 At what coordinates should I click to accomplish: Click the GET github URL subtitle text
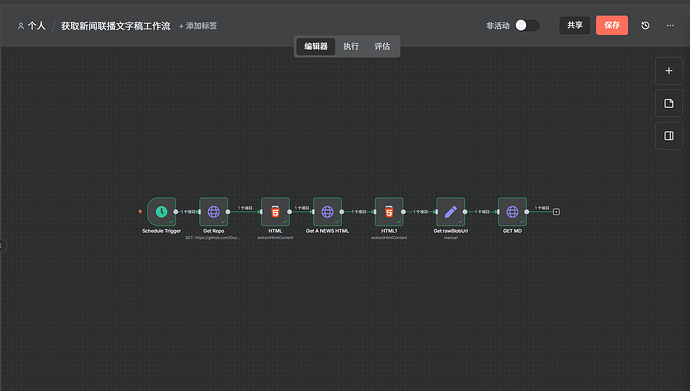(x=213, y=238)
